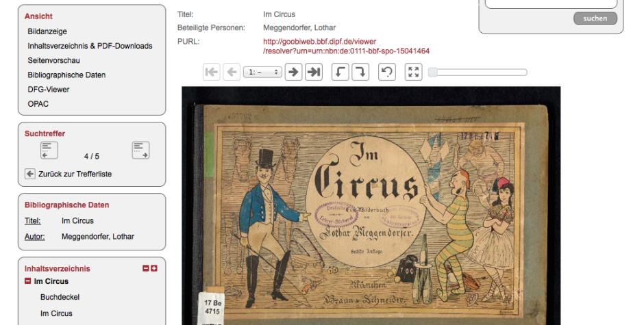Click the suchen button
This screenshot has width=644, height=325.
tap(595, 18)
